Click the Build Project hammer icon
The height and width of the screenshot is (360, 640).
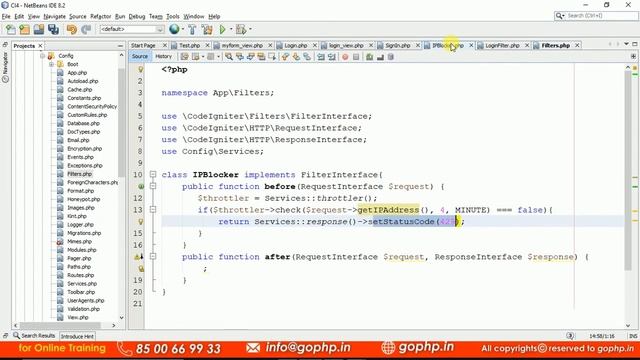(x=192, y=29)
